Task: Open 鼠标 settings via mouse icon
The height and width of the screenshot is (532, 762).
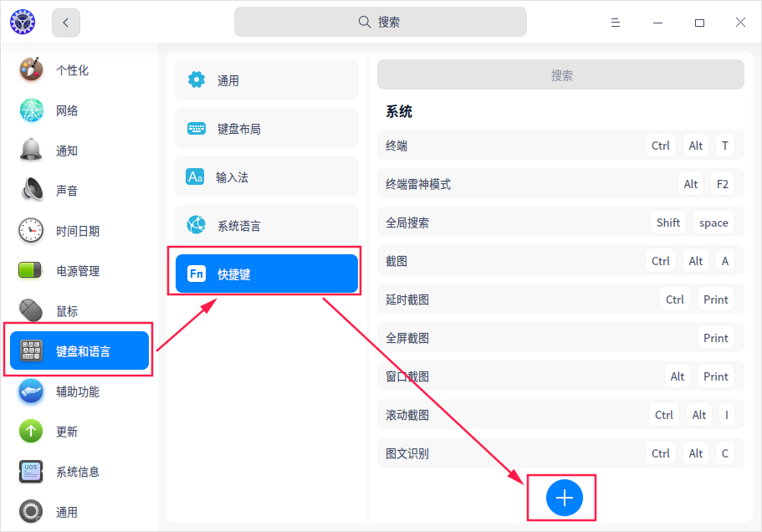Action: [30, 310]
